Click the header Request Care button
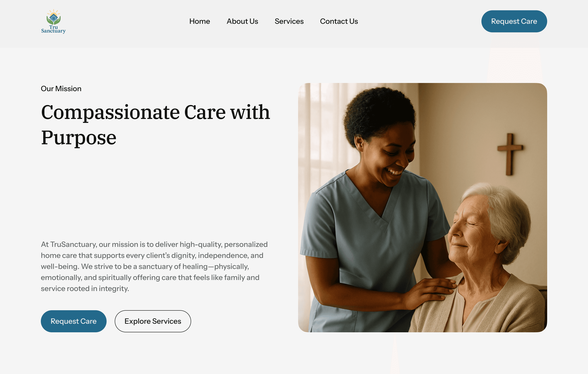 click(x=514, y=21)
